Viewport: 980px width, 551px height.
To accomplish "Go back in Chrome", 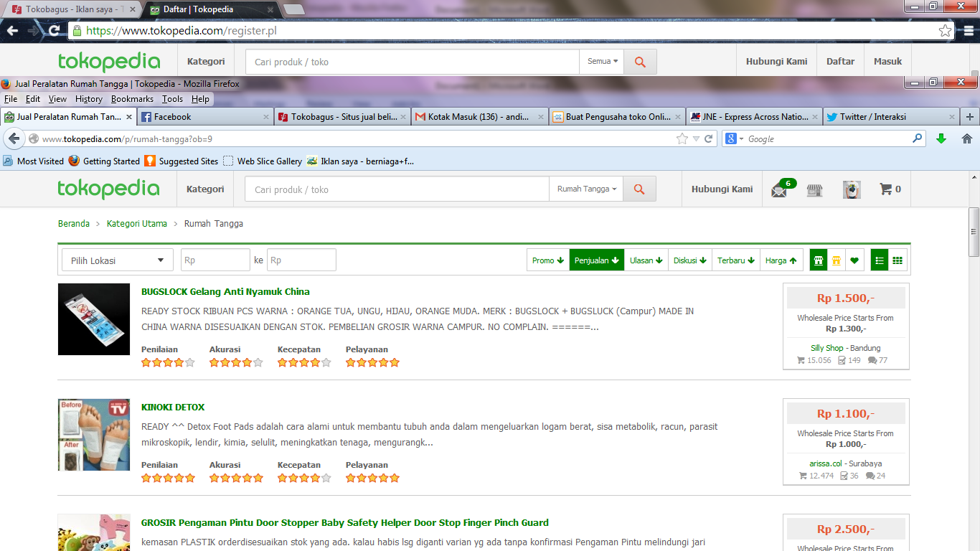I will point(12,31).
